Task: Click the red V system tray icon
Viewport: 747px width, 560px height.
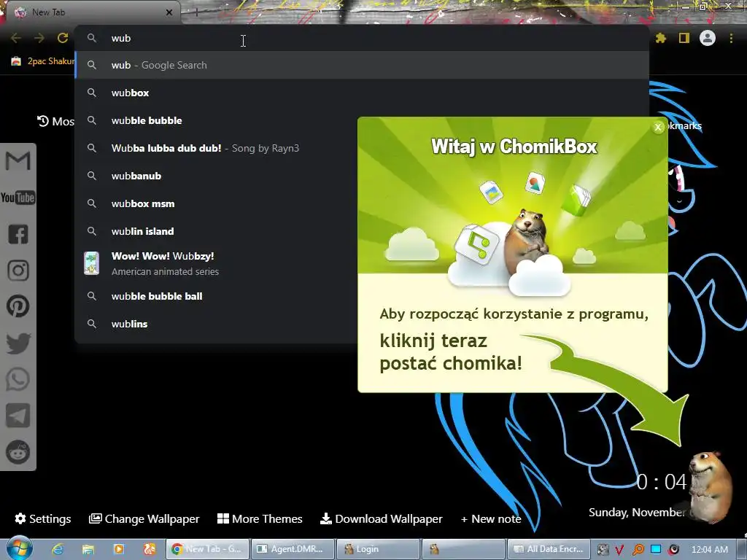Action: pos(619,550)
